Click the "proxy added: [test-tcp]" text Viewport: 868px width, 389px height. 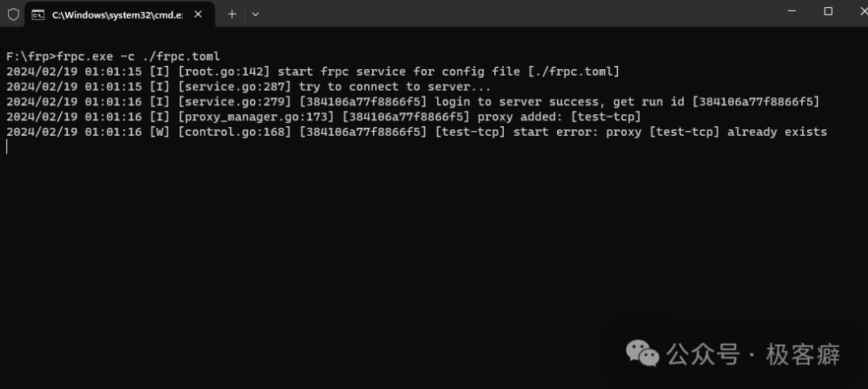[559, 117]
